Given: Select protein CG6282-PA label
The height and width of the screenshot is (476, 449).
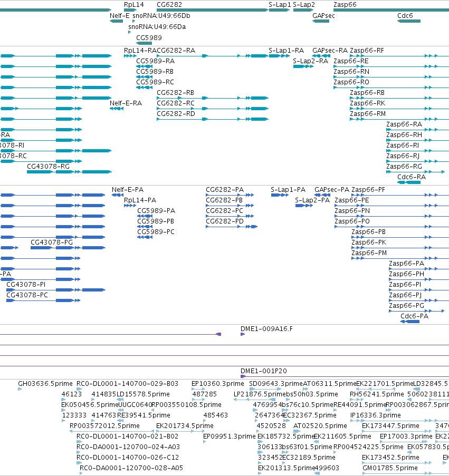Looking at the screenshot, I should (225, 190).
